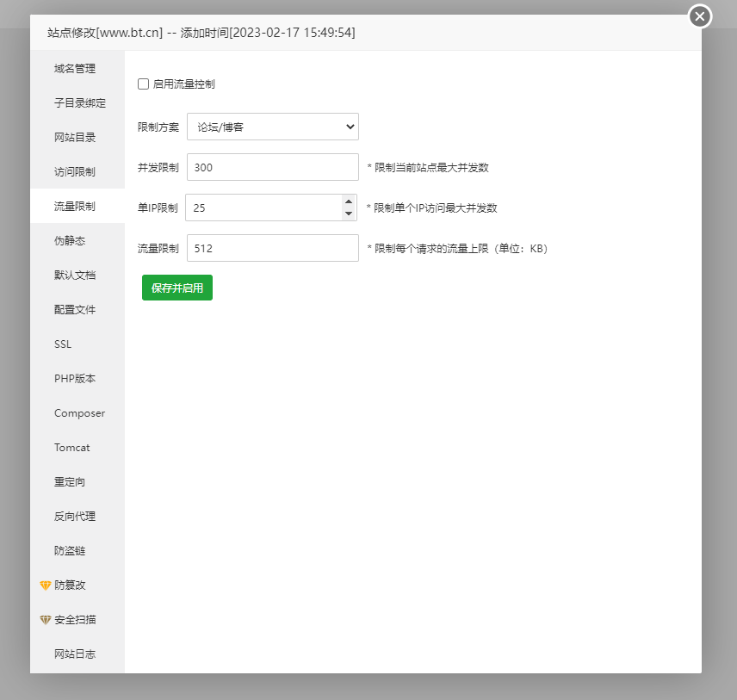Focus the 并发限制 input field
The width and height of the screenshot is (737, 700).
[272, 168]
